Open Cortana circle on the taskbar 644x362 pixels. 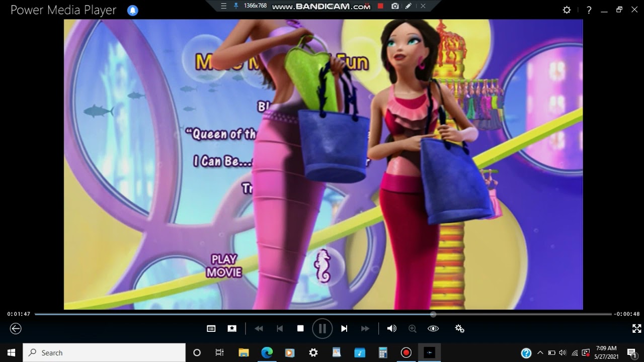pos(197,353)
